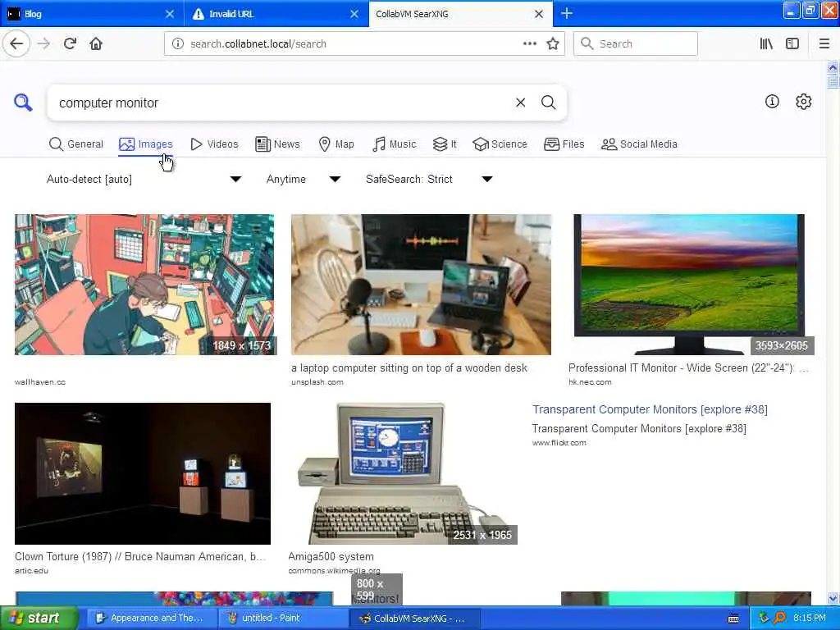The height and width of the screenshot is (630, 840).
Task: Open SearXNG preferences gear icon
Action: 804,101
